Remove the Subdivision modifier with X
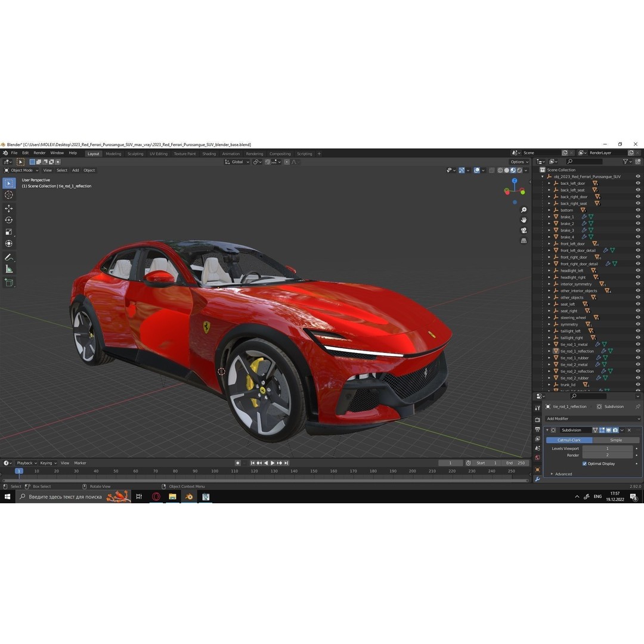This screenshot has height=644, width=644. (x=629, y=430)
